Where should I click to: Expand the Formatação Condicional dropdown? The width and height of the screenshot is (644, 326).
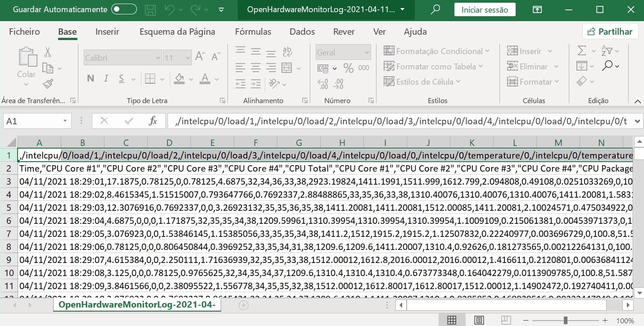pyautogui.click(x=436, y=51)
